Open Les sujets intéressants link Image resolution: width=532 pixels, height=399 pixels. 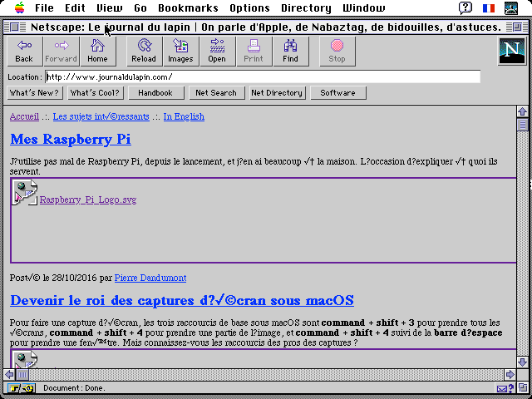(x=101, y=116)
